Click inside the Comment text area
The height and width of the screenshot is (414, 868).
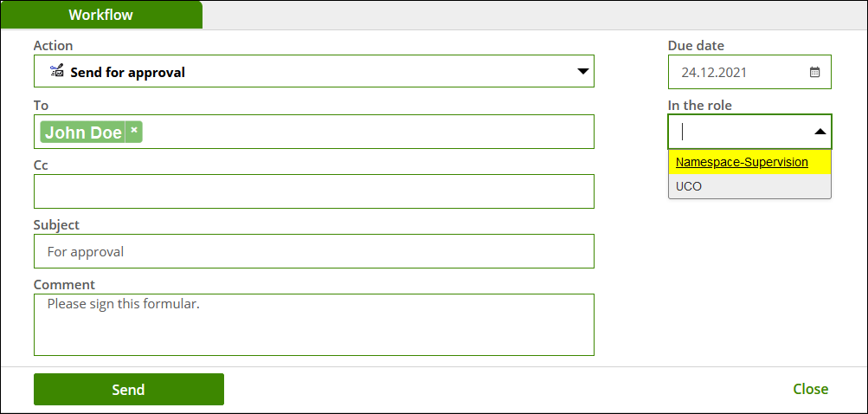314,325
